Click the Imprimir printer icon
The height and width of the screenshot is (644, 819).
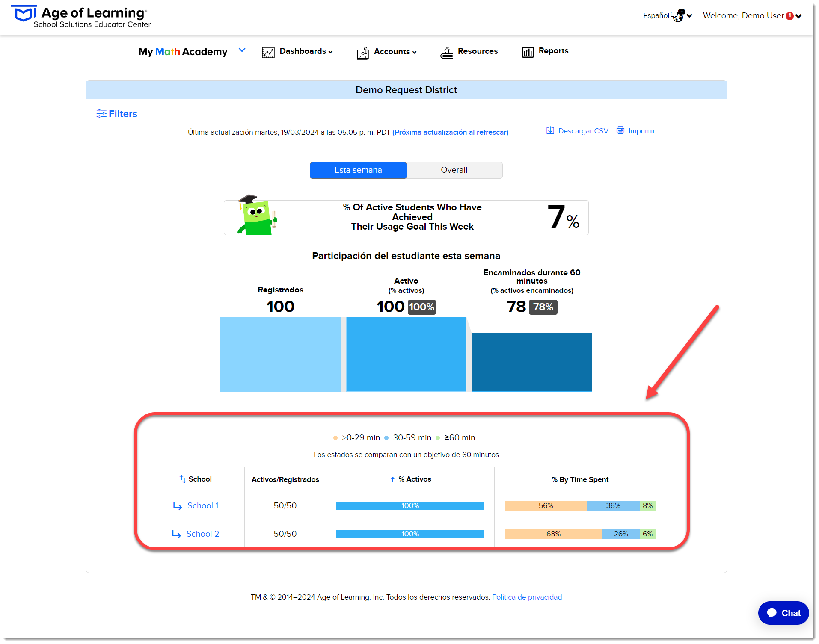pyautogui.click(x=620, y=130)
